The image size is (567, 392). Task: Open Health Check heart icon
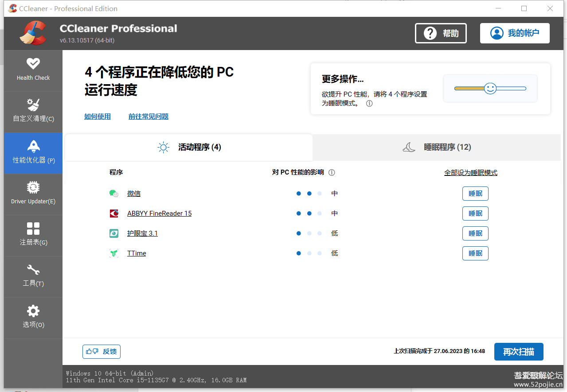tap(33, 64)
